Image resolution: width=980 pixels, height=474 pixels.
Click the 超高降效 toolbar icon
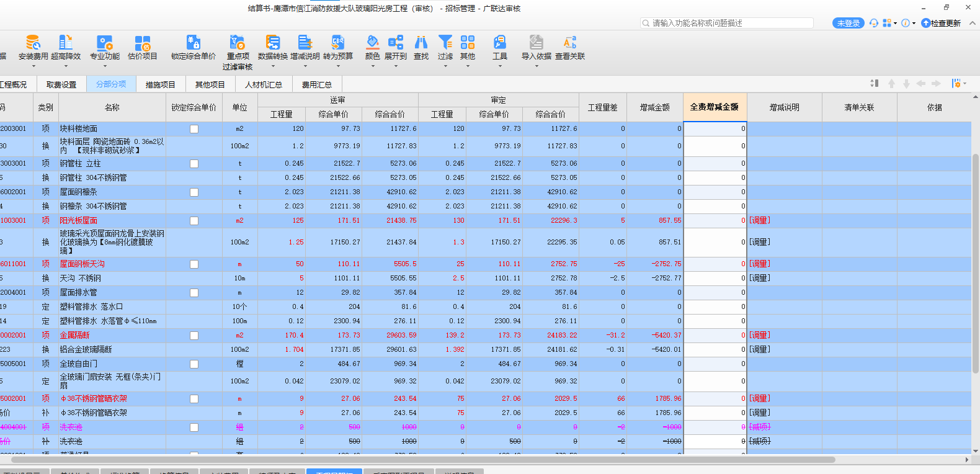point(66,43)
